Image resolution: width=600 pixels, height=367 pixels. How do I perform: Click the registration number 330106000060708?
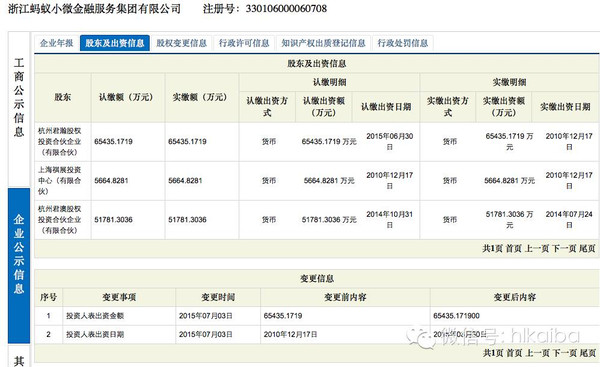click(x=286, y=8)
